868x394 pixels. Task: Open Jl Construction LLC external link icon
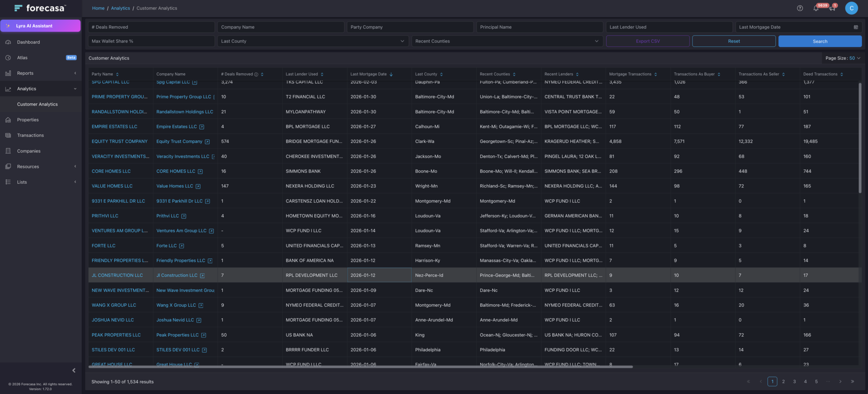point(202,275)
